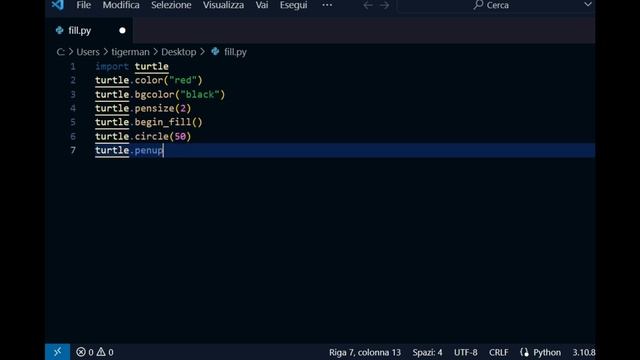The image size is (640, 360).
Task: Click fill.py in the breadcrumb
Action: point(235,52)
